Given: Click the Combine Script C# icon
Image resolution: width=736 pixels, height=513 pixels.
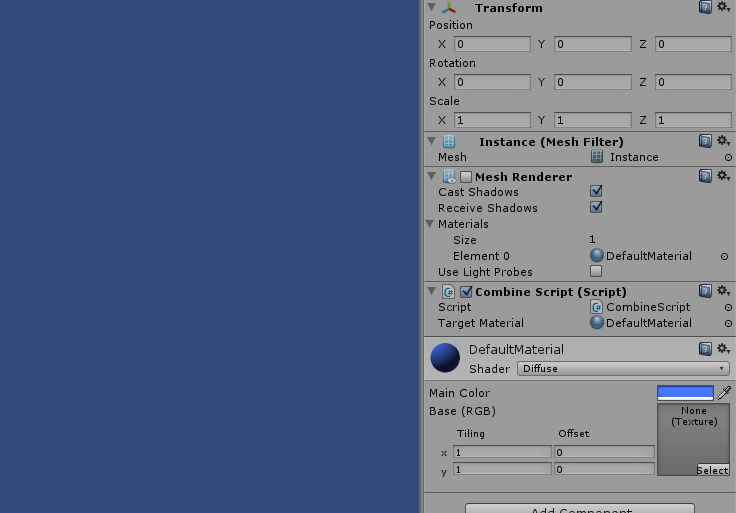Looking at the screenshot, I should point(449,292).
